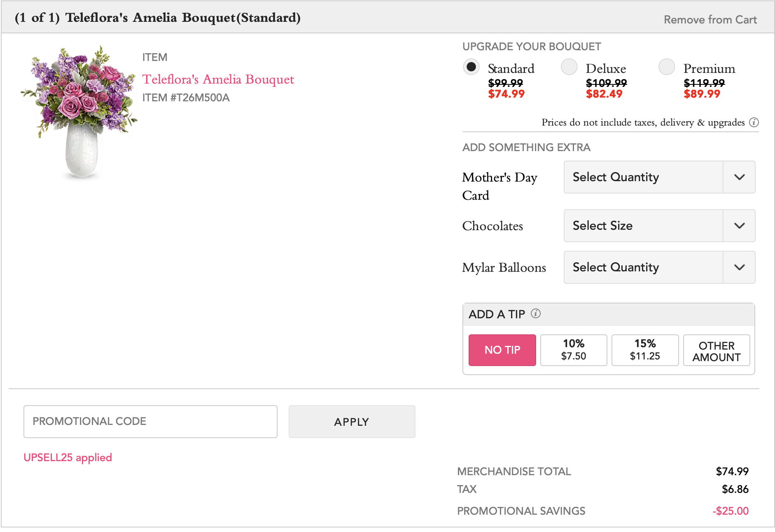Open the Mother's Day Card quantity dropdown

[x=659, y=177]
